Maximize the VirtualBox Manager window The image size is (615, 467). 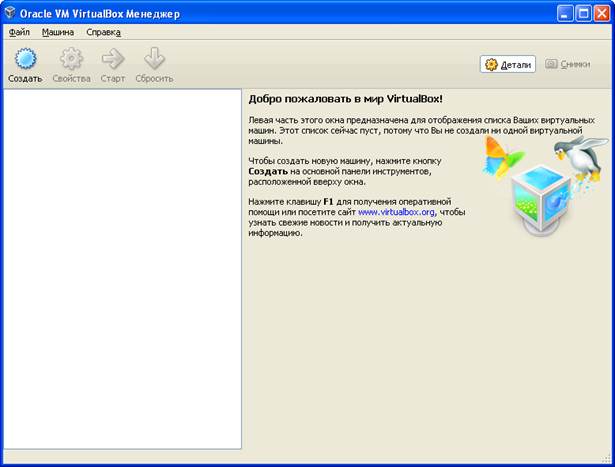click(583, 14)
